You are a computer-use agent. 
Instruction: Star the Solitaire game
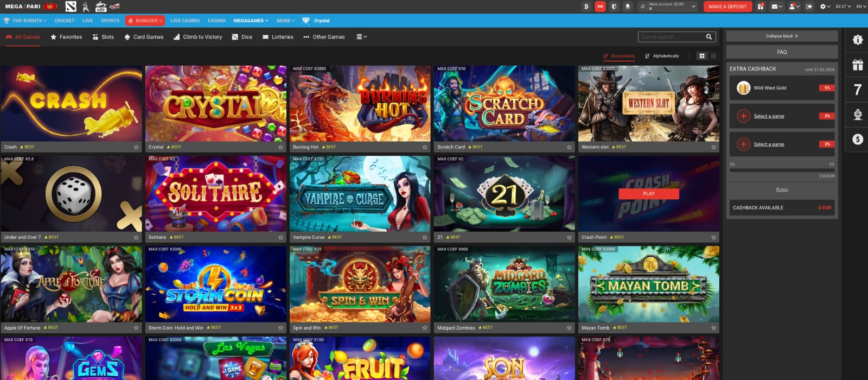point(280,237)
